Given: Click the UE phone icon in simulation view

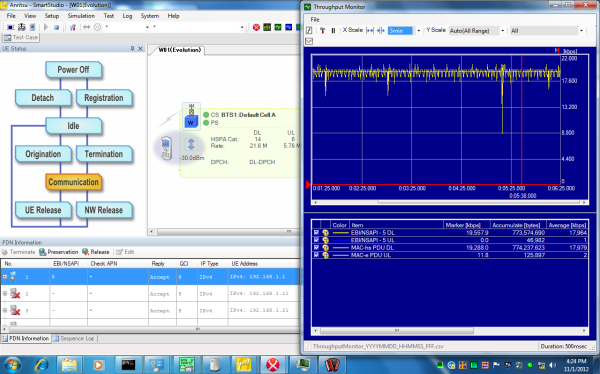Looking at the screenshot, I should click(x=166, y=148).
